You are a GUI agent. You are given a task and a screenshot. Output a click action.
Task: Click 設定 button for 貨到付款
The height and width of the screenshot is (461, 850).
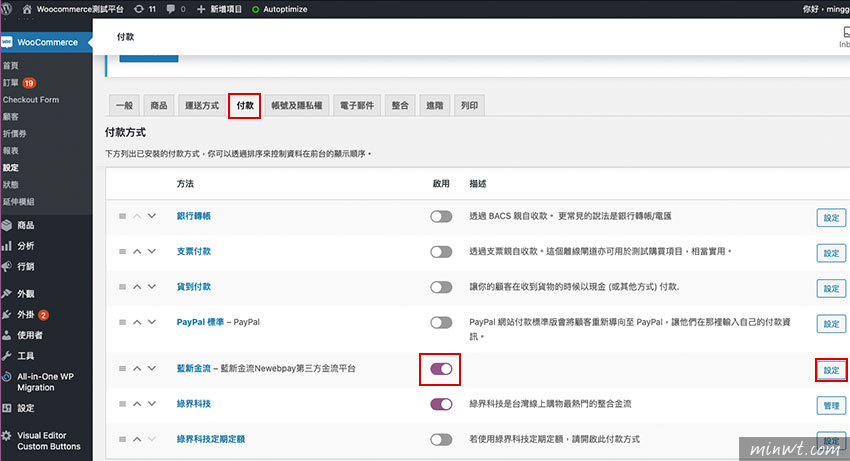coord(831,289)
